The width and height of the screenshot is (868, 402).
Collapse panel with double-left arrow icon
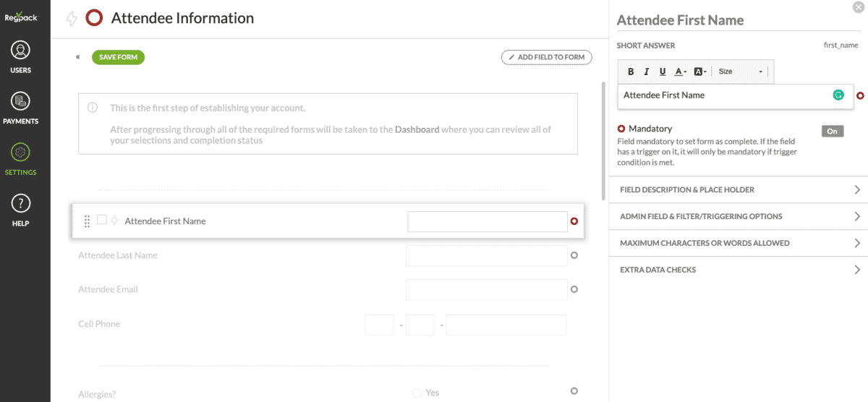78,57
